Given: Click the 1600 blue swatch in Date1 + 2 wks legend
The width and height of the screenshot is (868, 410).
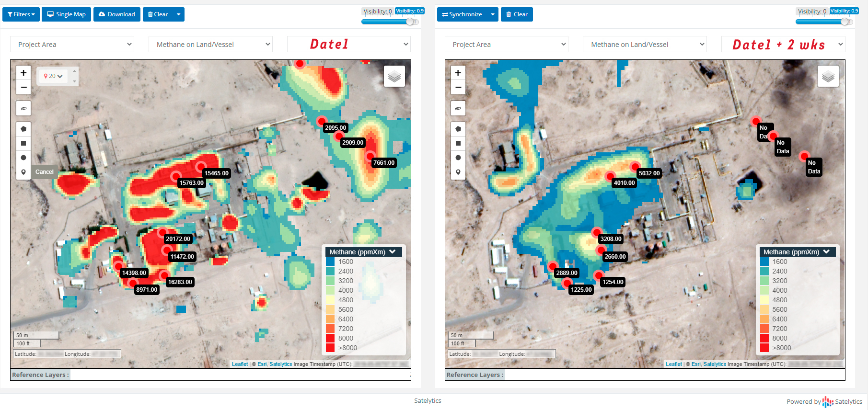Looking at the screenshot, I should point(764,262).
